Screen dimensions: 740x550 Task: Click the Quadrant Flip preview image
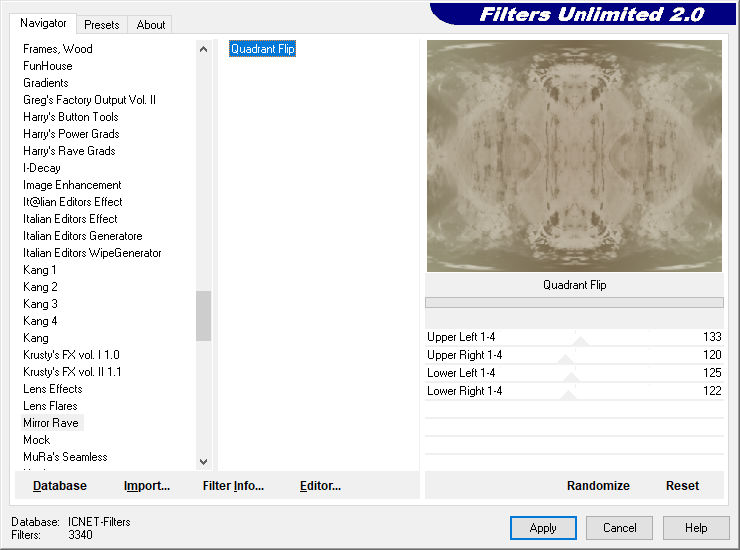574,156
